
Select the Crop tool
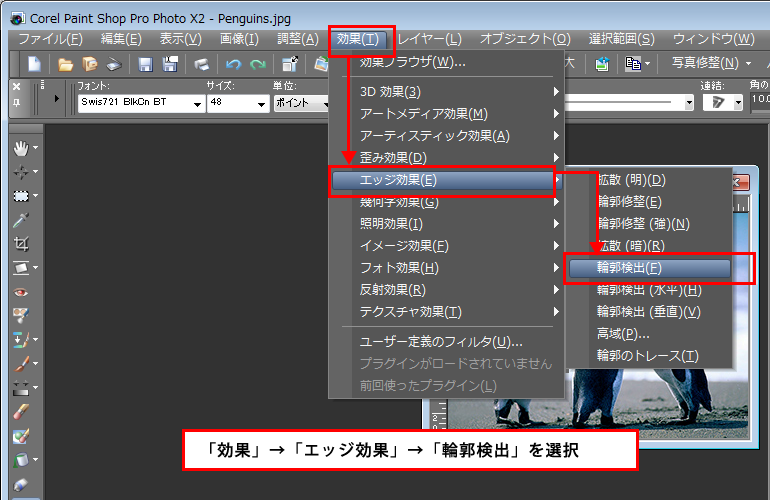21,244
